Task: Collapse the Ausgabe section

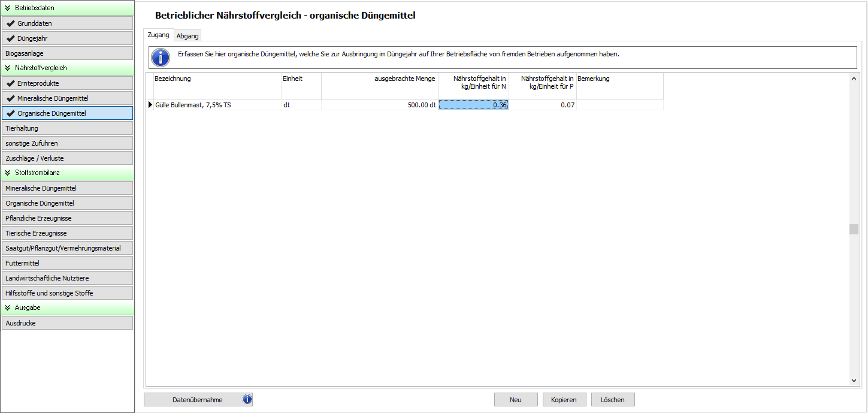Action: tap(8, 308)
